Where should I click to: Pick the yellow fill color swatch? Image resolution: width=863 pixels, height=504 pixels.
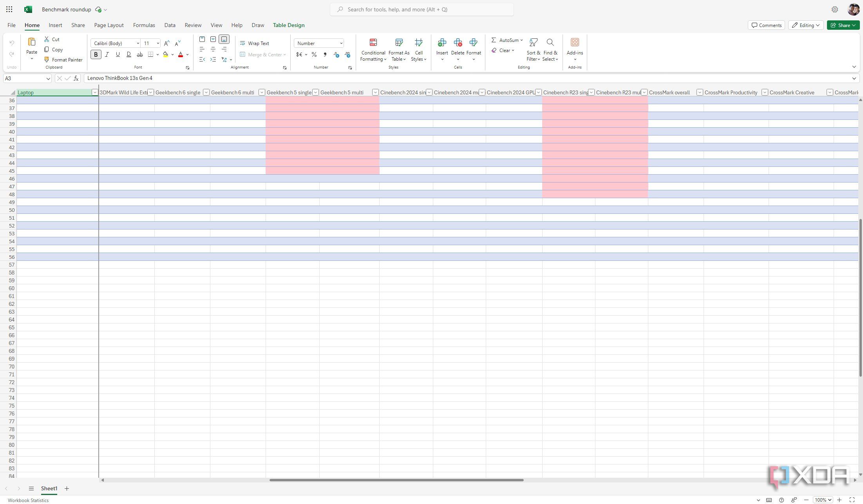(x=166, y=54)
